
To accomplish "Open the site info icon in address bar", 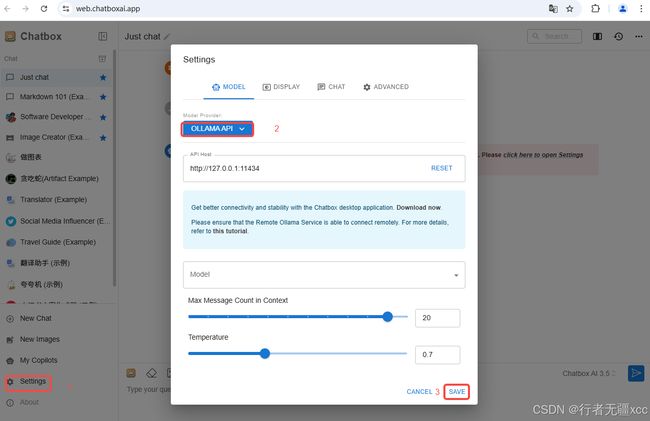I will tap(65, 8).
